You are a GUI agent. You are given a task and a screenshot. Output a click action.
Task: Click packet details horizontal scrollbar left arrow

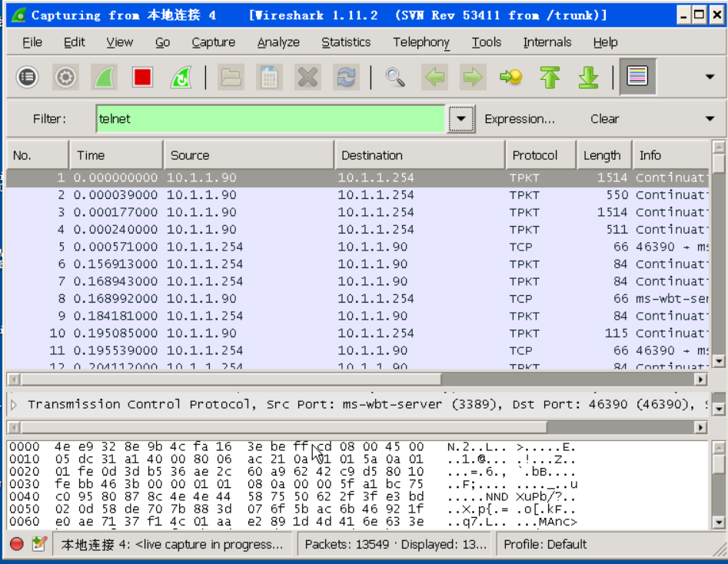pyautogui.click(x=14, y=427)
